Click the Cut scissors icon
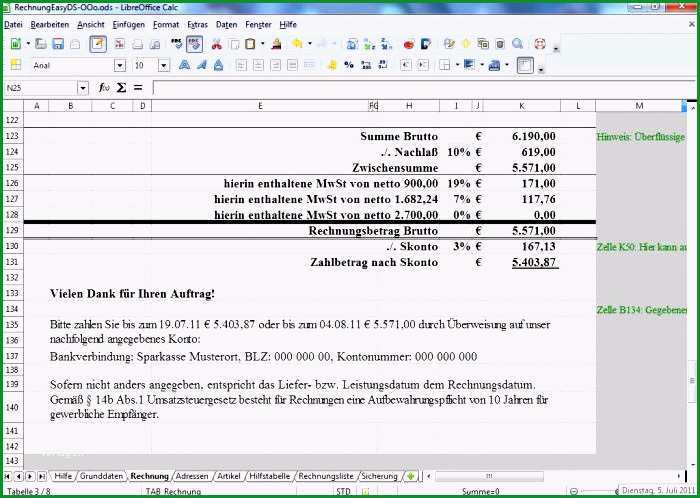This screenshot has width=700, height=498. 217,44
